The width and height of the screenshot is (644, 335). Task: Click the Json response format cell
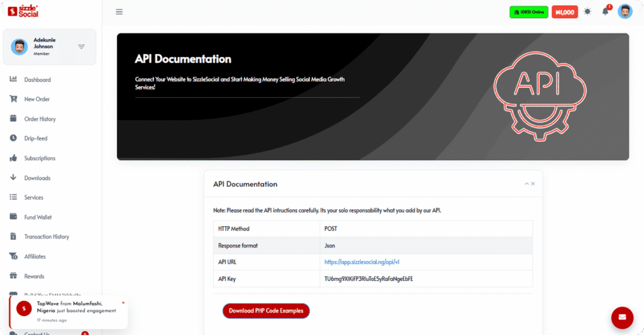[426, 246]
